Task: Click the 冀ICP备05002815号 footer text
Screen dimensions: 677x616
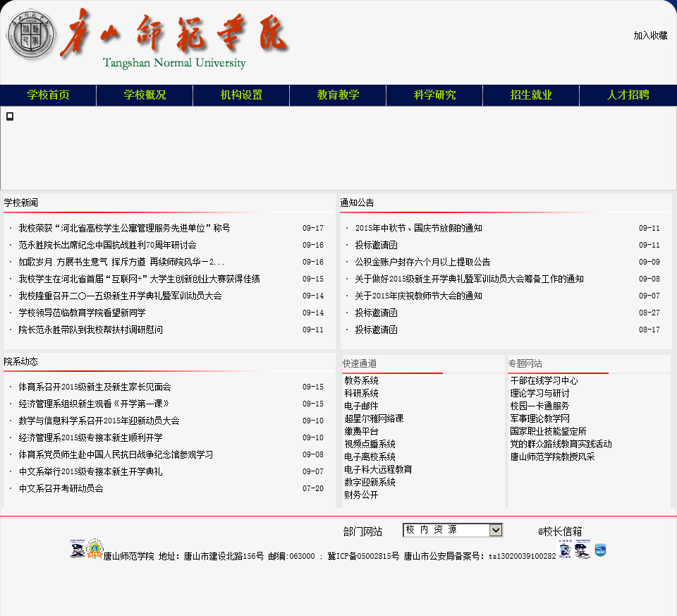Action: 363,557
